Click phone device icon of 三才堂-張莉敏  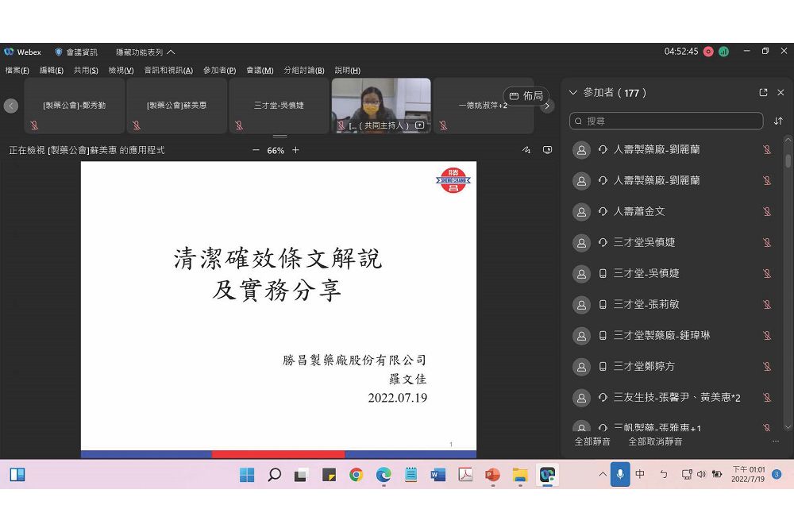[603, 305]
